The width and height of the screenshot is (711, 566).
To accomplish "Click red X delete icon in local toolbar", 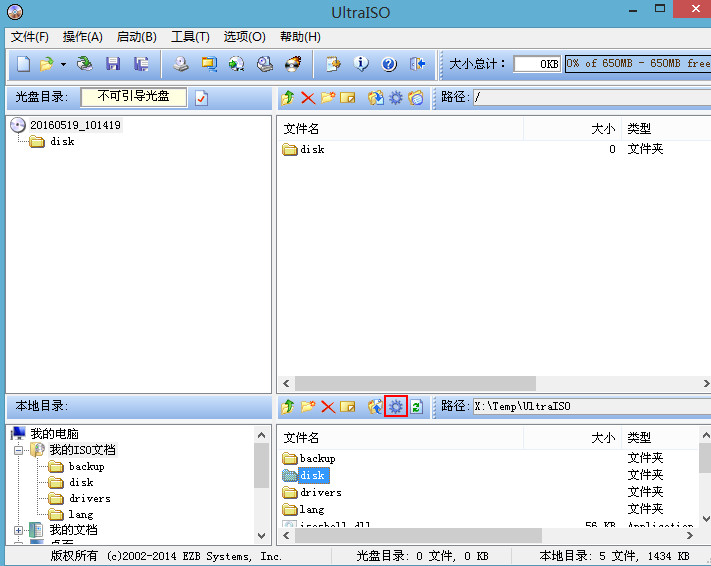I will click(x=328, y=406).
